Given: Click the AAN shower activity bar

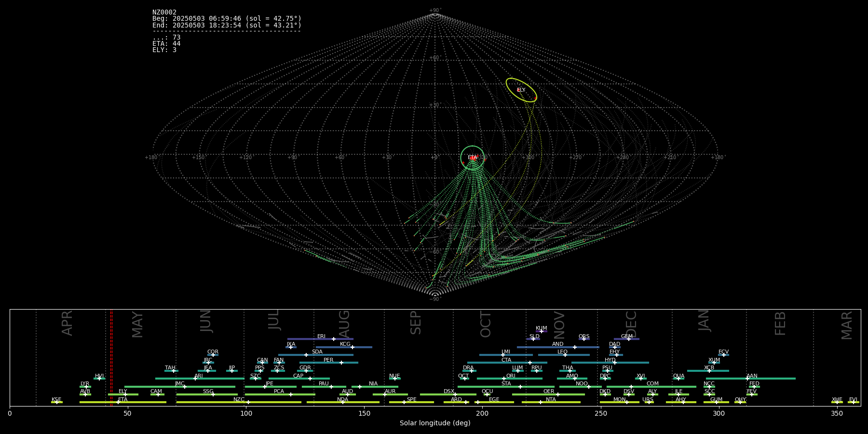Looking at the screenshot, I should [751, 379].
